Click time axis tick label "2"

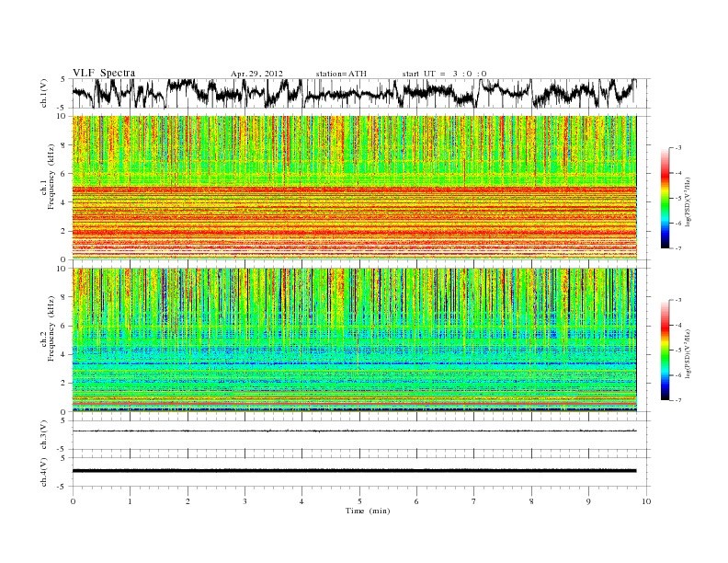tap(188, 501)
